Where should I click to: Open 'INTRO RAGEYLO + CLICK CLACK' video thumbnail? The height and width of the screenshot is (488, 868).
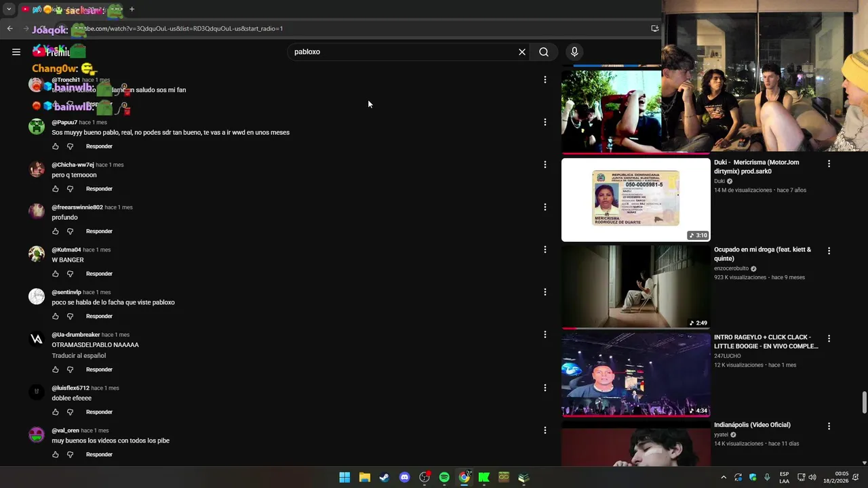(x=635, y=375)
